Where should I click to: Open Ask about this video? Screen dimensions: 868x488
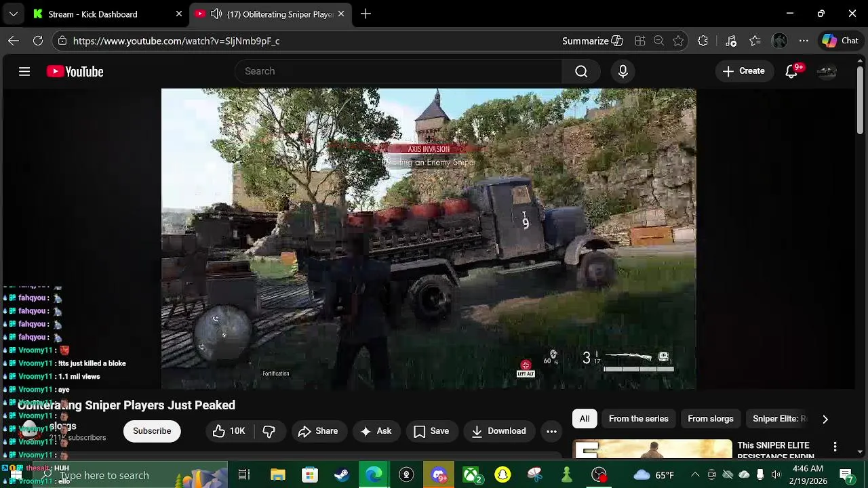pos(376,431)
